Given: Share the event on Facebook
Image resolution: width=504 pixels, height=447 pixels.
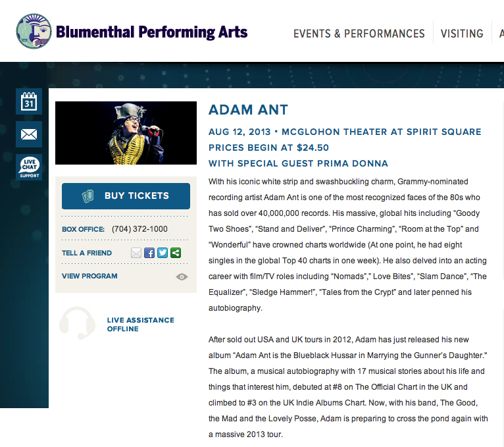Looking at the screenshot, I should click(x=149, y=253).
